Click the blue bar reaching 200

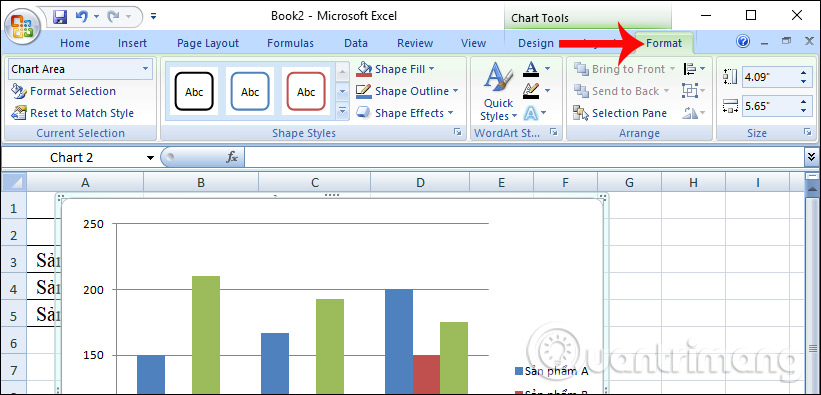(398, 342)
